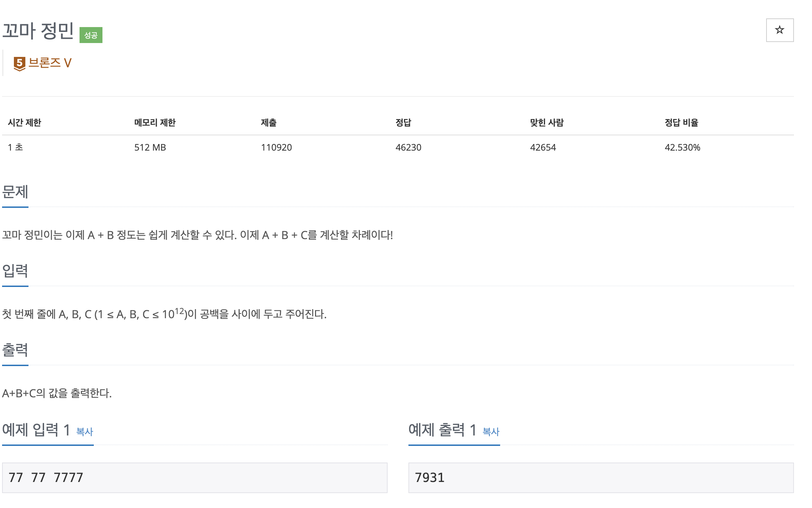Open the 브론즈 V tier link
812x508 pixels.
click(x=50, y=63)
